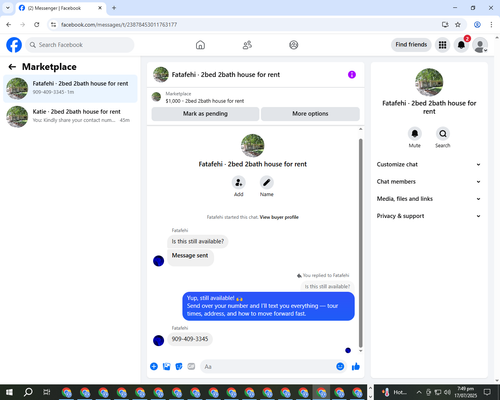Expand Media, files and links section

[x=429, y=199]
